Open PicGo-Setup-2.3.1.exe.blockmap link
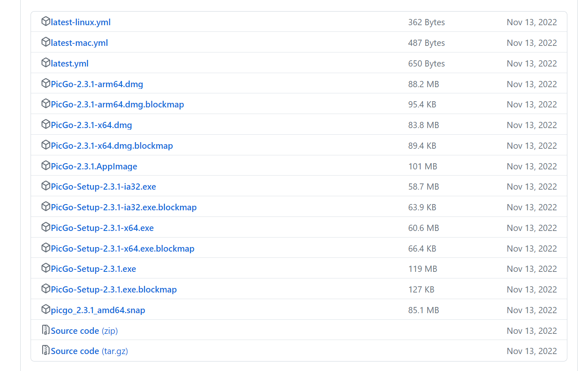Image resolution: width=588 pixels, height=371 pixels. [x=114, y=290]
